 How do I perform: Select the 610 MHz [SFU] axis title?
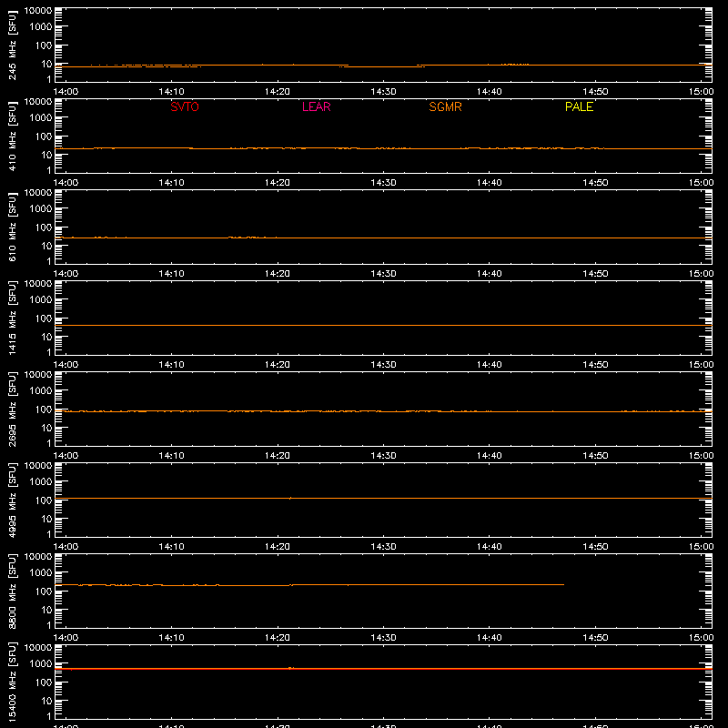coord(12,227)
